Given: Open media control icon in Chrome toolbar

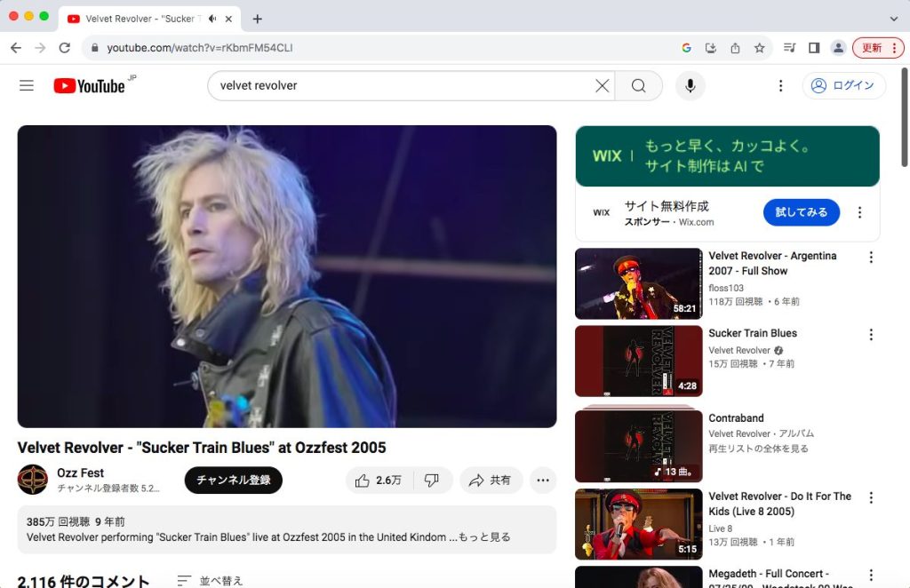Looking at the screenshot, I should click(789, 48).
